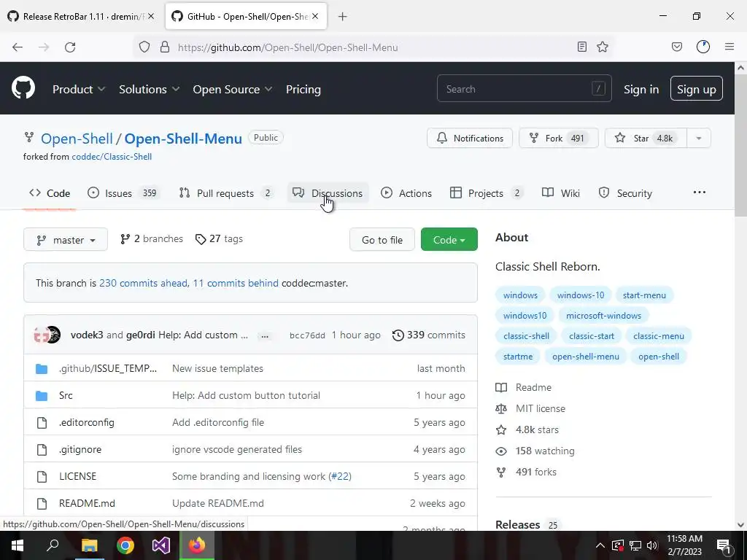Open the Pricing page
This screenshot has width=747, height=560.
click(303, 89)
